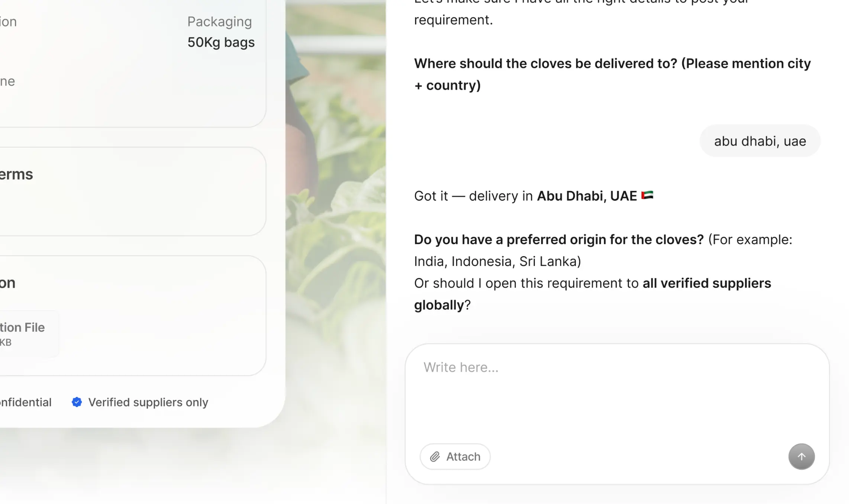849x504 pixels.
Task: Click the background plant photo
Action: click(x=335, y=186)
